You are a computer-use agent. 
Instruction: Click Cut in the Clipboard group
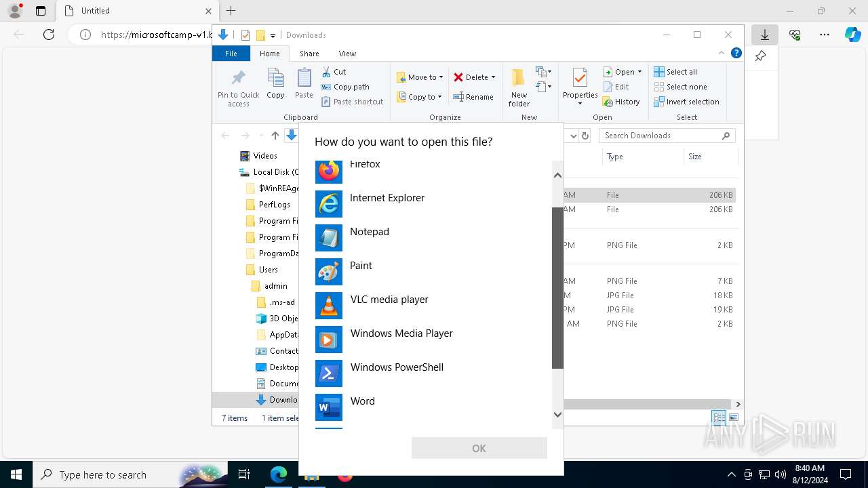[334, 71]
